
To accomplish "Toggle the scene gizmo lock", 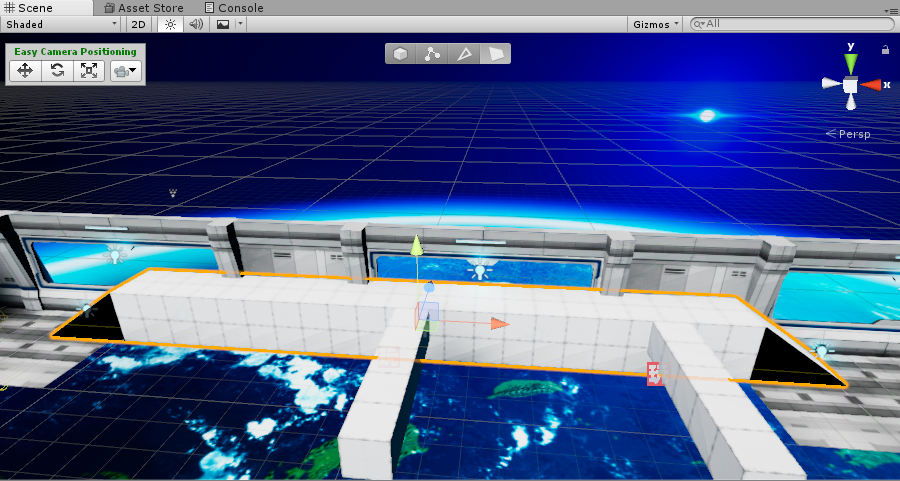I will pyautogui.click(x=885, y=50).
